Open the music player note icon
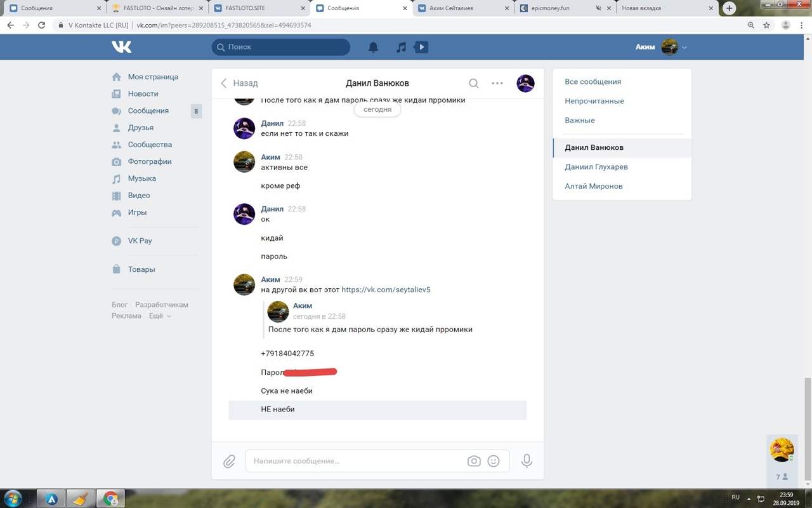Screen dimensions: 812x508 [401, 47]
